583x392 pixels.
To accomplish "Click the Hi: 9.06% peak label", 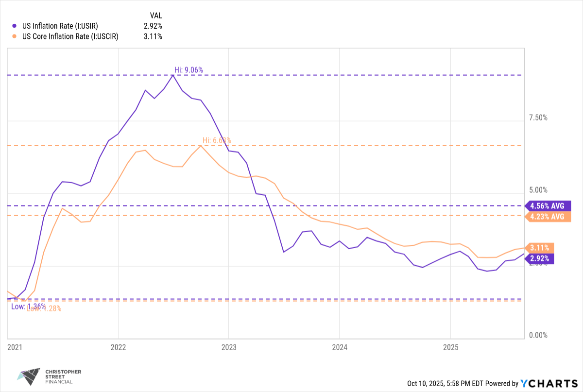I will click(189, 70).
